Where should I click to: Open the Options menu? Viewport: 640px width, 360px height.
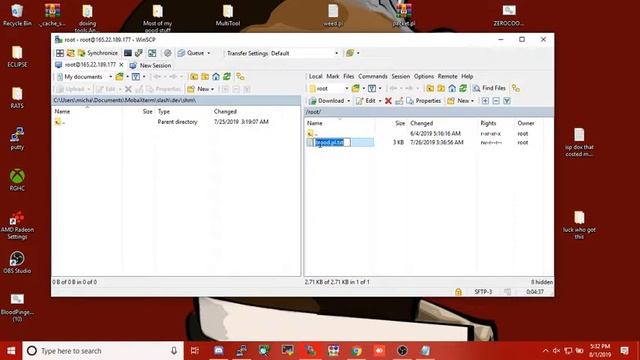[x=424, y=76]
